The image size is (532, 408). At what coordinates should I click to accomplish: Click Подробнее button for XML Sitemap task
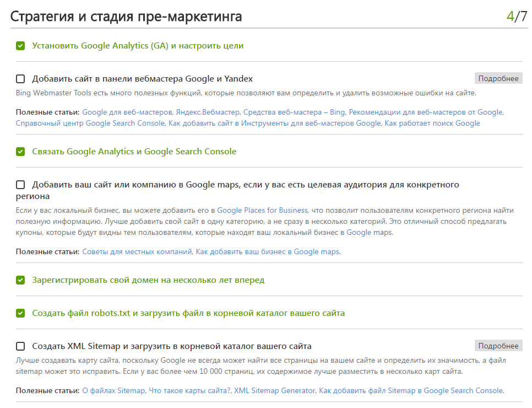pyautogui.click(x=498, y=346)
